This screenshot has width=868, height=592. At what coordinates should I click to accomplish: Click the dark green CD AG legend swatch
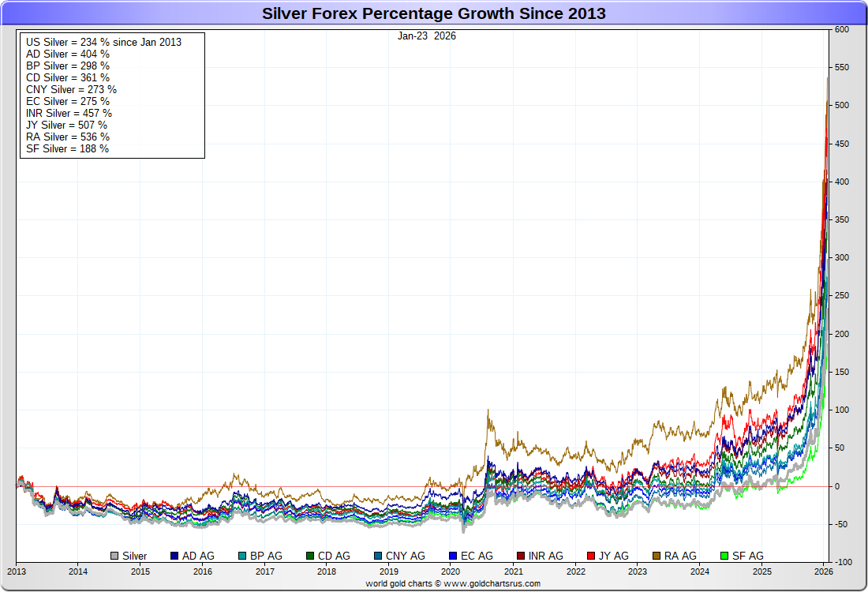pos(310,556)
